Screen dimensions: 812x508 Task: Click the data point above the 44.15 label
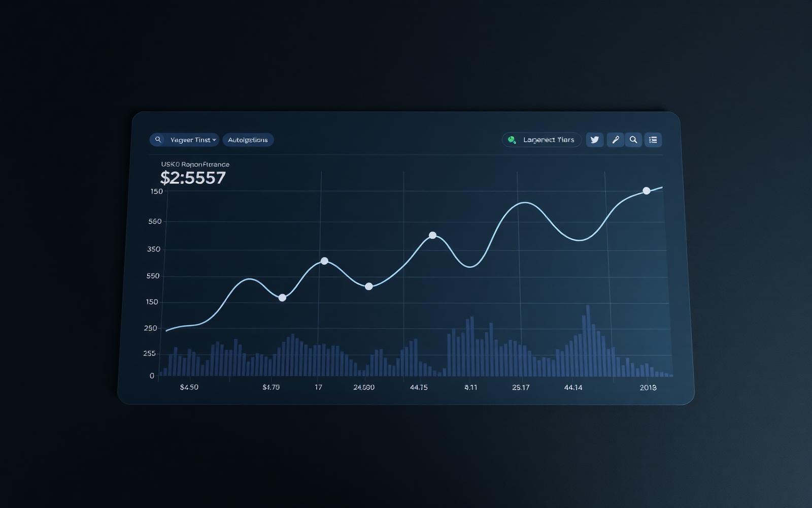(432, 235)
